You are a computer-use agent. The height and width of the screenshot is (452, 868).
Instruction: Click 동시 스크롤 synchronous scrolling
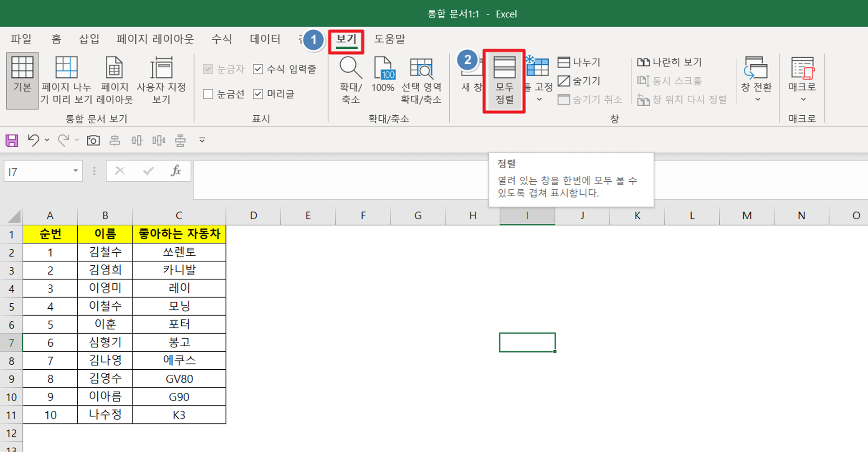(x=670, y=81)
